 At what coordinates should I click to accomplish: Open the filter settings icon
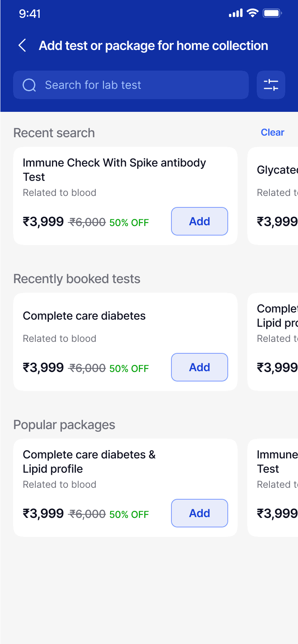[x=271, y=85]
